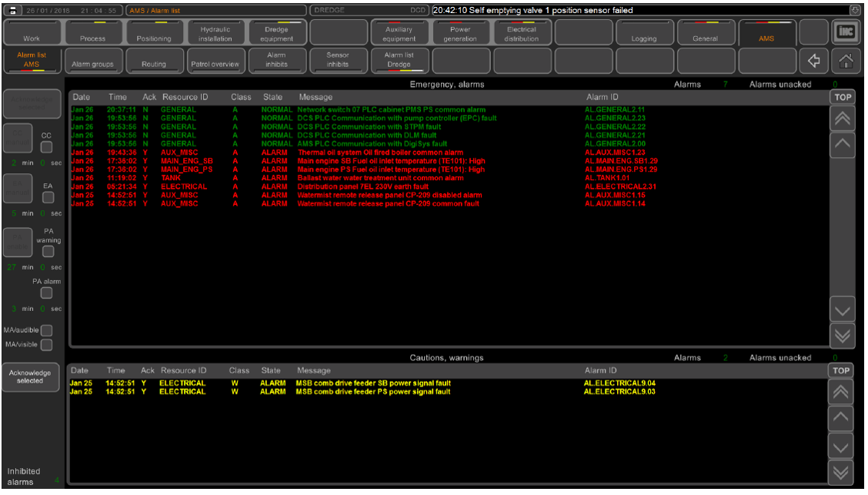Toggle the CC checkbox
Image resolution: width=868 pixels, height=495 pixels.
point(46,146)
